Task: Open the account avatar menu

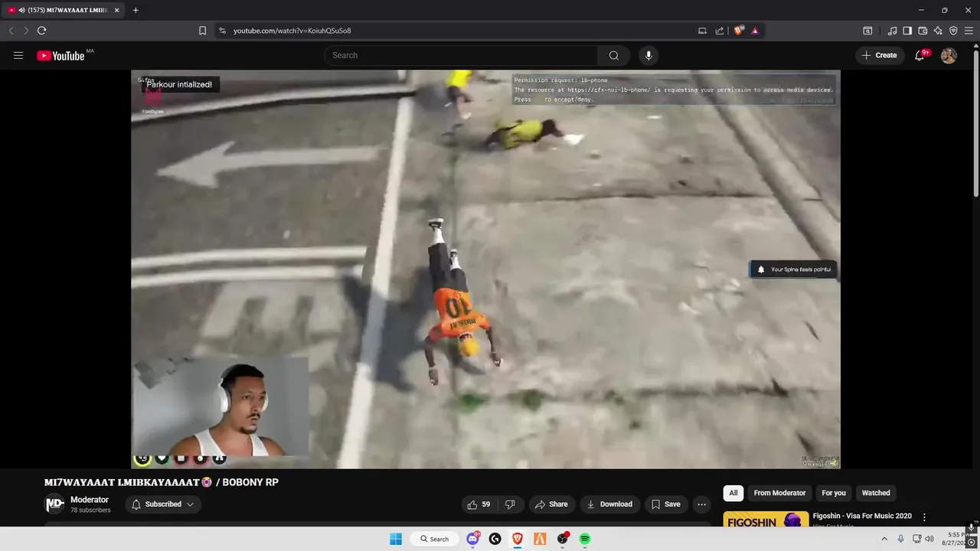Action: click(949, 55)
